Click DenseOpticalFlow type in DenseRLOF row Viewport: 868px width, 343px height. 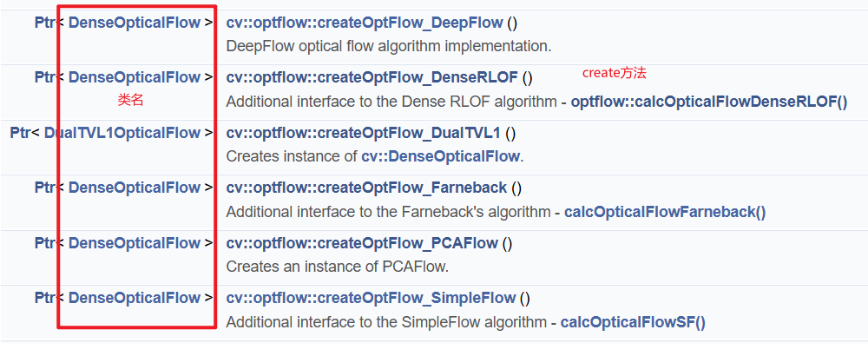[135, 77]
